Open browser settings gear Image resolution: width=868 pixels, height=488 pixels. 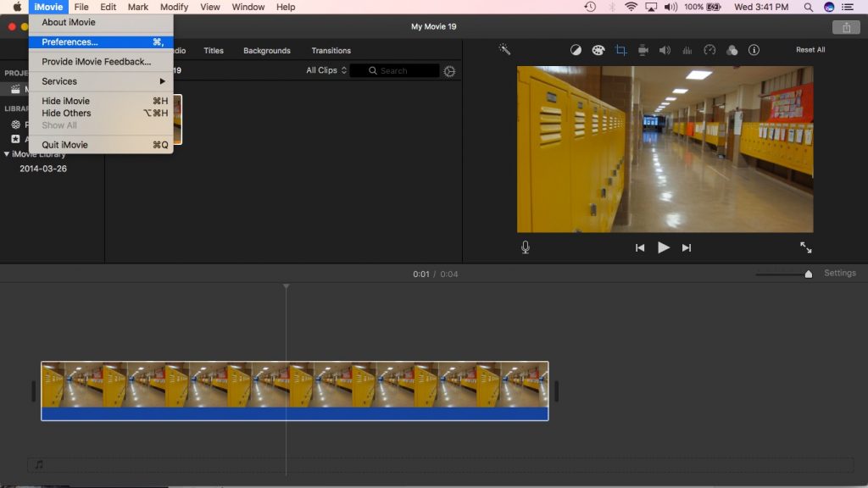[449, 71]
